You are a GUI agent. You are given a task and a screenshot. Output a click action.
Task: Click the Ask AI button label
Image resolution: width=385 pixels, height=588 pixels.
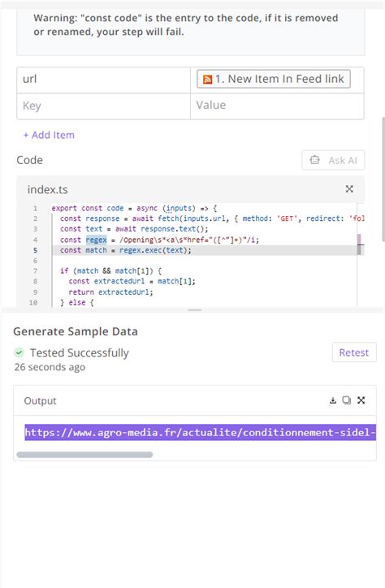(343, 161)
